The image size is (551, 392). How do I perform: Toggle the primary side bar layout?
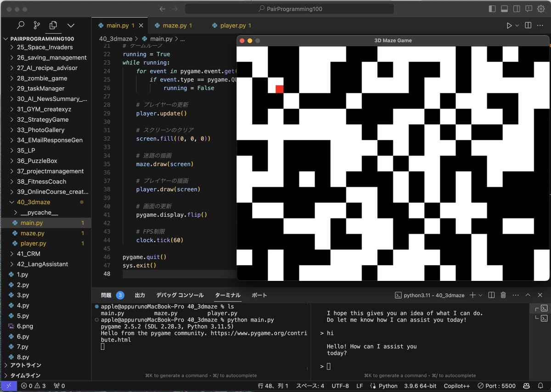tap(492, 9)
